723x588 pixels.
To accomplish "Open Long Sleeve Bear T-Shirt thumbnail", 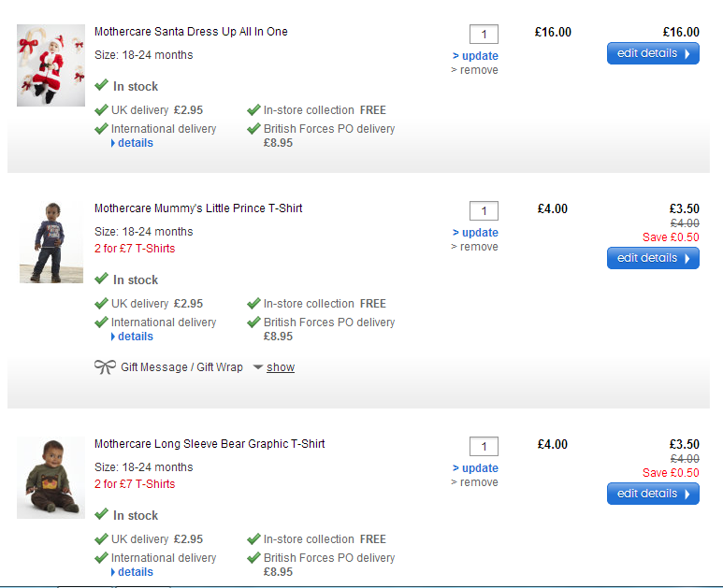I will click(x=37, y=478).
